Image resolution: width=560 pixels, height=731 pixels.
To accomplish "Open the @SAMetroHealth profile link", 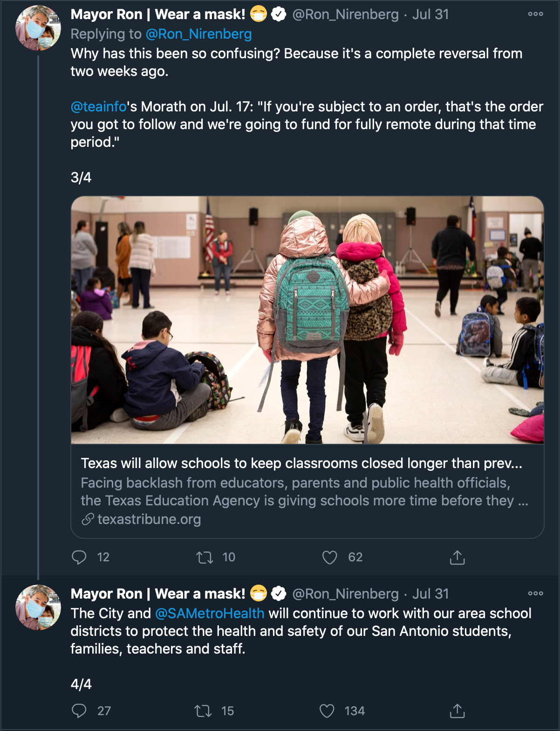I will pyautogui.click(x=210, y=613).
